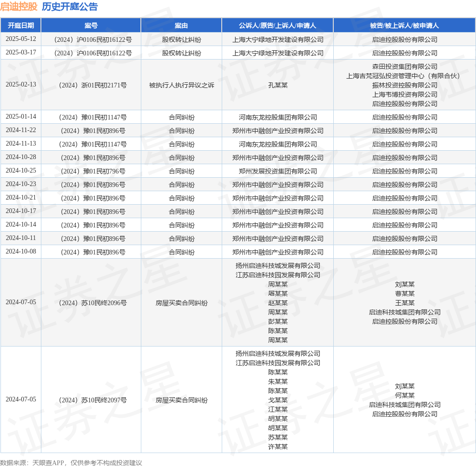Click the date 2024-10-08
476x467 pixels.
click(20, 251)
